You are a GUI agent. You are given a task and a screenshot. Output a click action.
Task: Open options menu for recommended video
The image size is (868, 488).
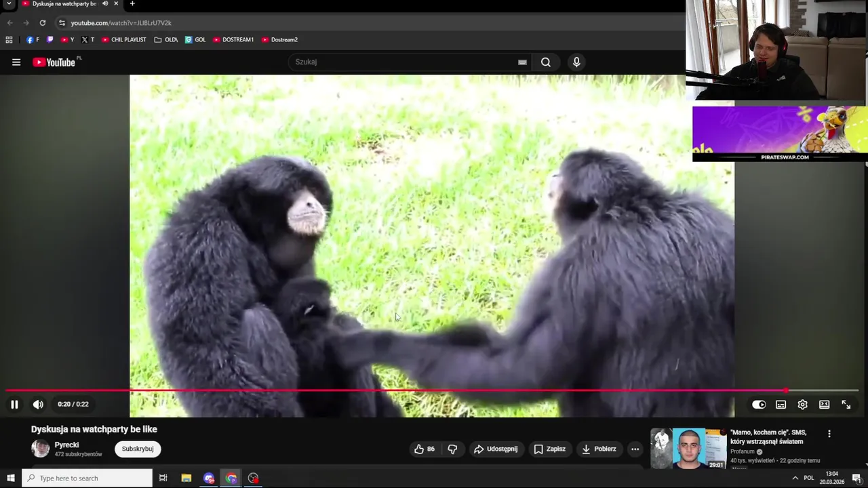pyautogui.click(x=829, y=434)
